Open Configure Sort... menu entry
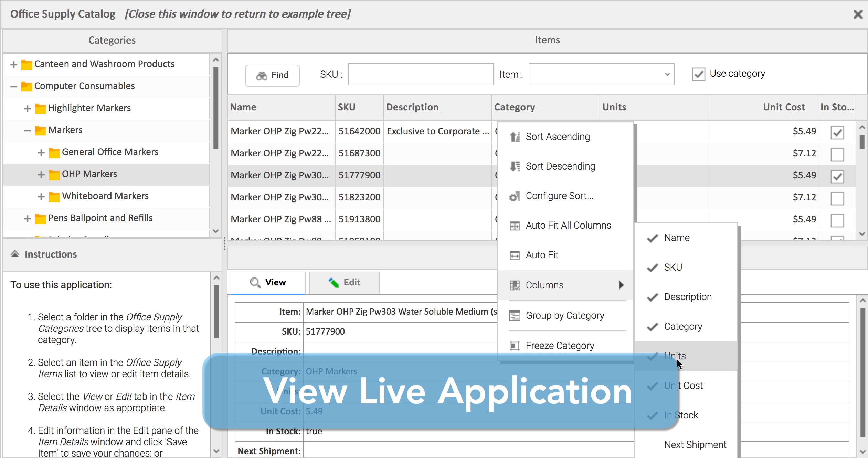The image size is (868, 458). pyautogui.click(x=565, y=196)
